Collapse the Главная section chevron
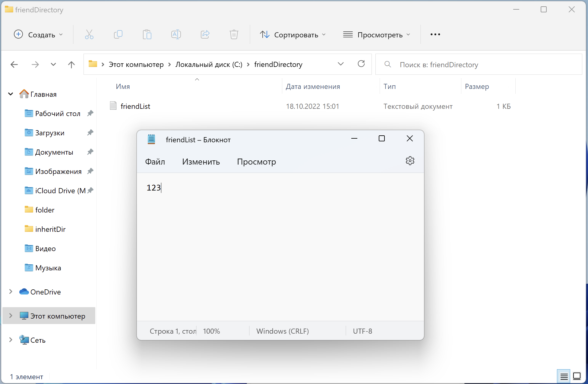Viewport: 588px width, 384px height. (x=11, y=94)
